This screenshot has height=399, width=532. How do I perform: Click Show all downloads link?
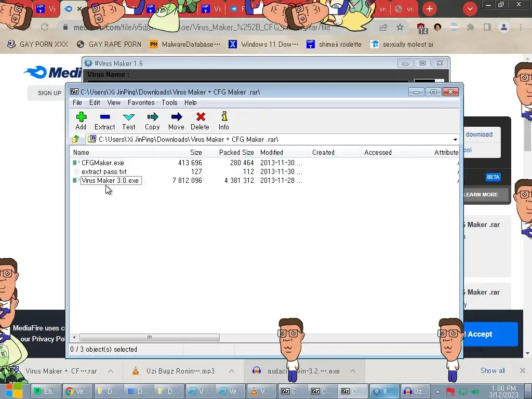point(493,370)
